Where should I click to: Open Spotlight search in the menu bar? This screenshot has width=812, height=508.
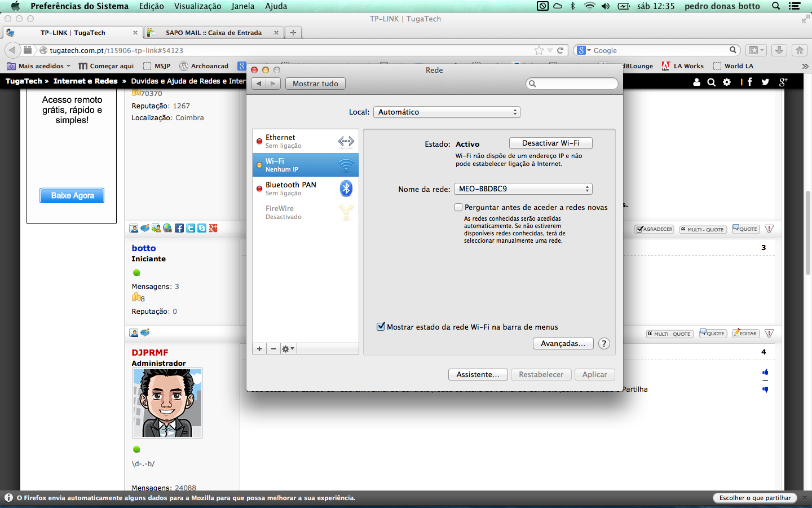click(x=776, y=6)
